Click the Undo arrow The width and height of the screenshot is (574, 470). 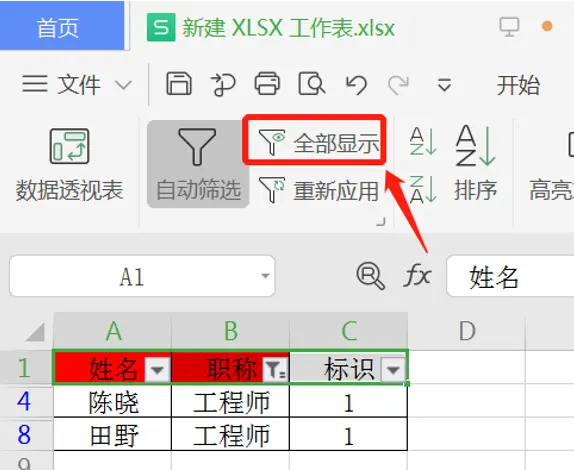[356, 85]
